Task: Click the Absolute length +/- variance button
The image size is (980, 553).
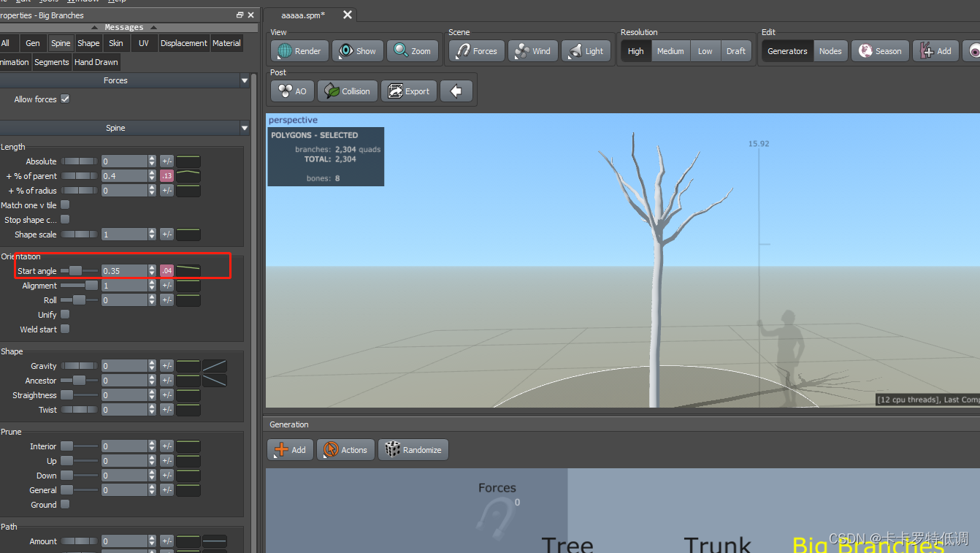Action: pyautogui.click(x=166, y=161)
